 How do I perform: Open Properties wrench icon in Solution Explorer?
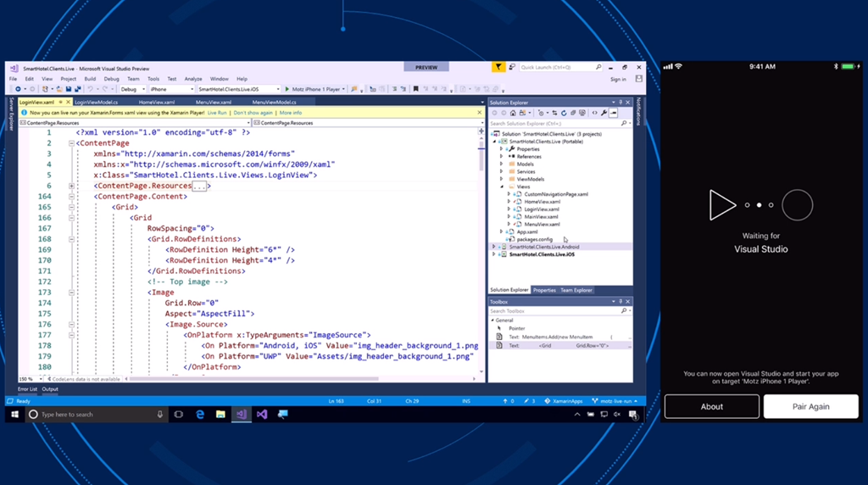click(604, 113)
